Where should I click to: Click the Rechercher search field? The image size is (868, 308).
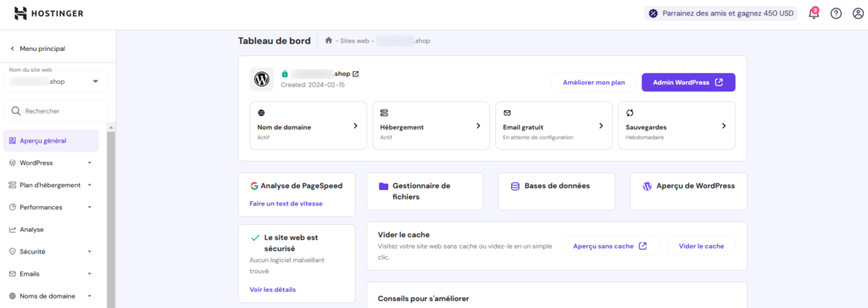click(56, 111)
